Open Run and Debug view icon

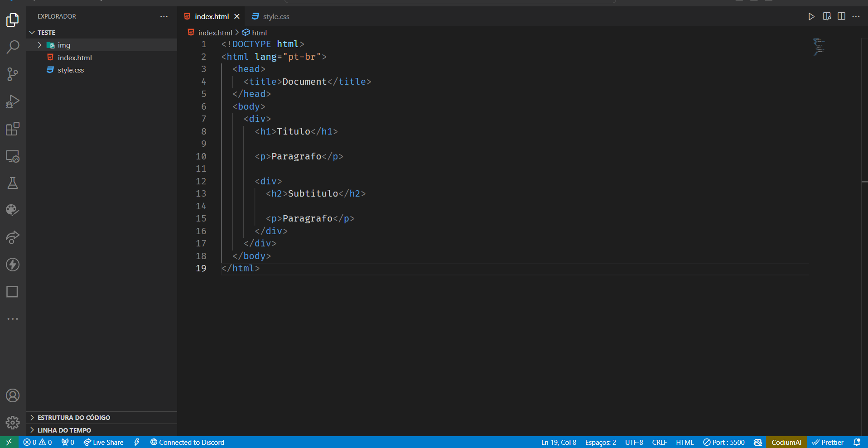(13, 101)
